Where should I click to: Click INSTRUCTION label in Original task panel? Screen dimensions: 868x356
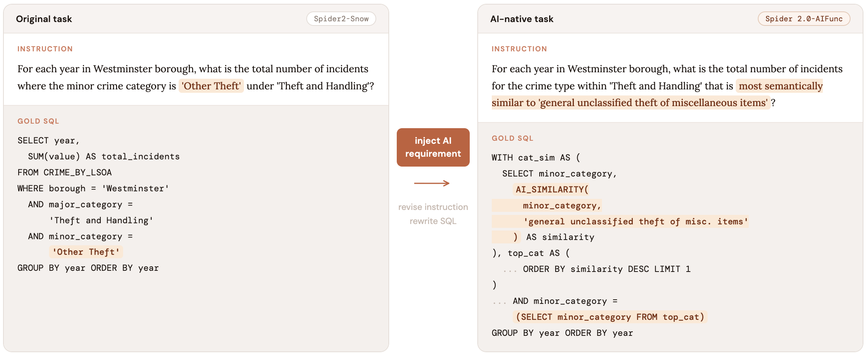(45, 49)
